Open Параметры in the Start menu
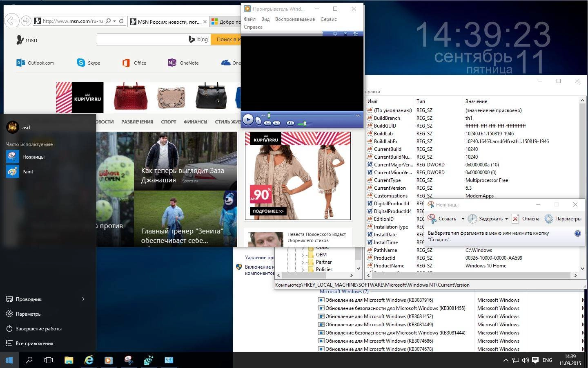This screenshot has height=368, width=588. (48, 314)
